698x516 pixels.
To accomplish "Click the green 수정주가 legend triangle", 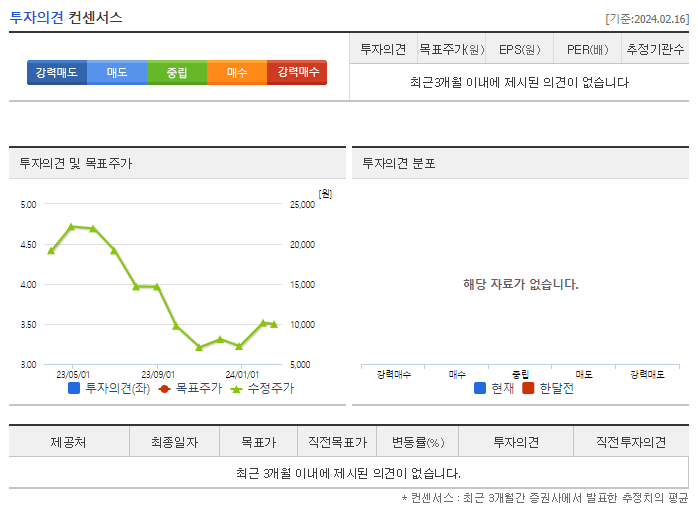I will click(x=236, y=389).
